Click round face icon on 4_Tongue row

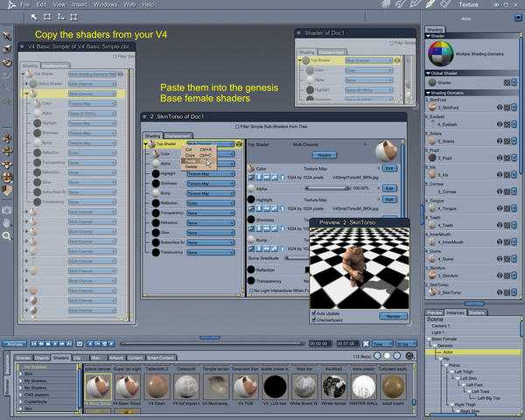500,208
